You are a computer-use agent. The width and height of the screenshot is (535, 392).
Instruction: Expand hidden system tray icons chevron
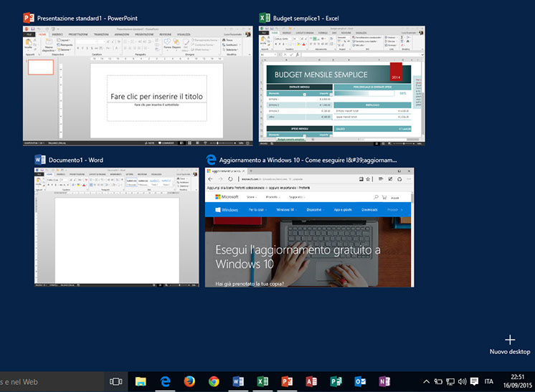(426, 381)
